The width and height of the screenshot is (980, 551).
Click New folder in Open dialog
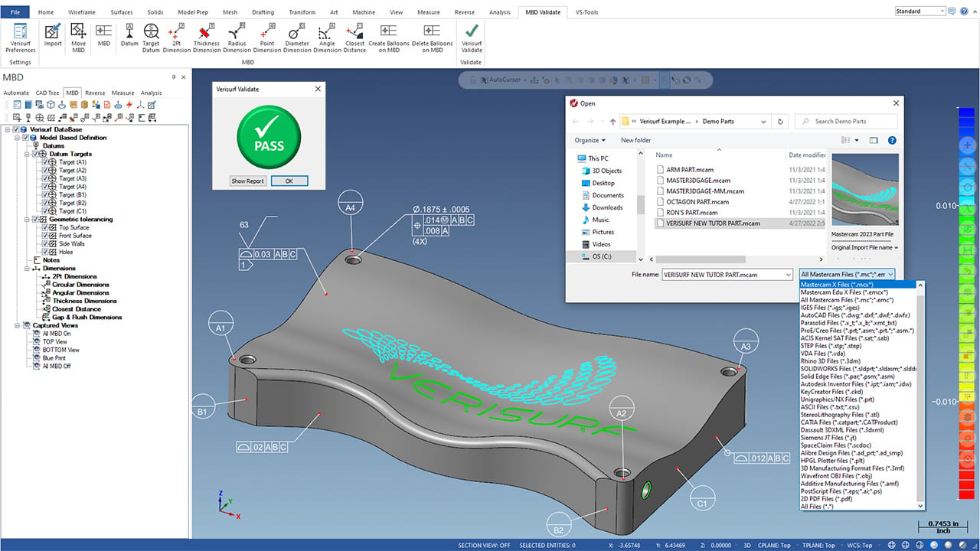[635, 140]
